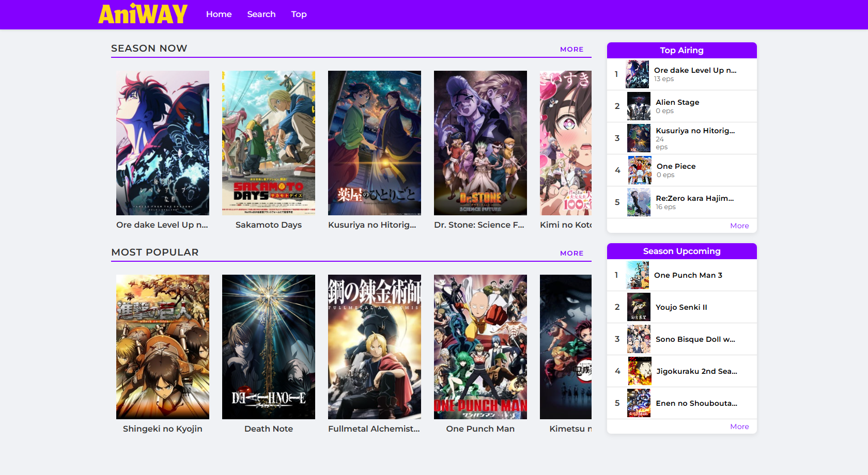Image resolution: width=868 pixels, height=475 pixels.
Task: Click the Dr. Stone: Science F... title text
Action: pos(479,225)
